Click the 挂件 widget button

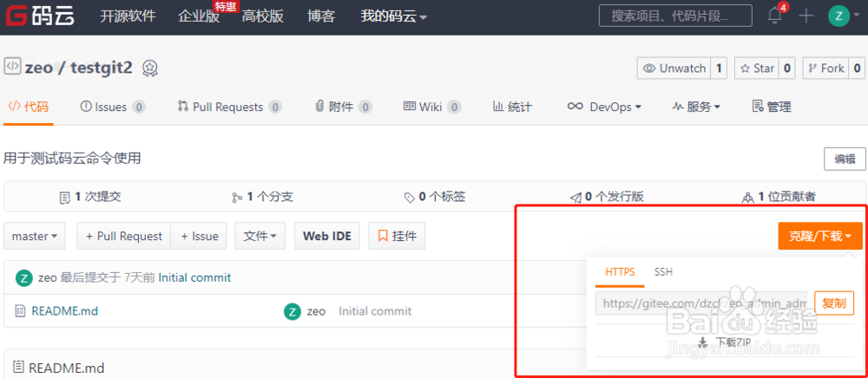click(x=397, y=236)
